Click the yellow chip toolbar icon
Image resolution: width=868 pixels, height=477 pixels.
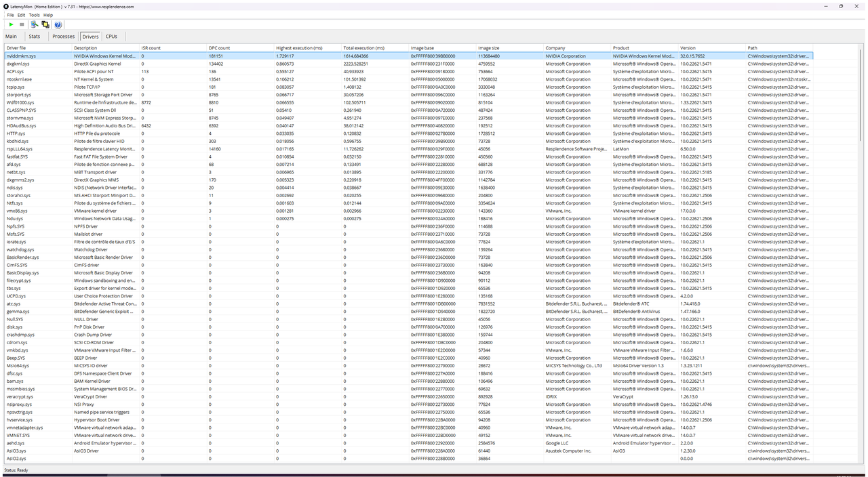[45, 24]
